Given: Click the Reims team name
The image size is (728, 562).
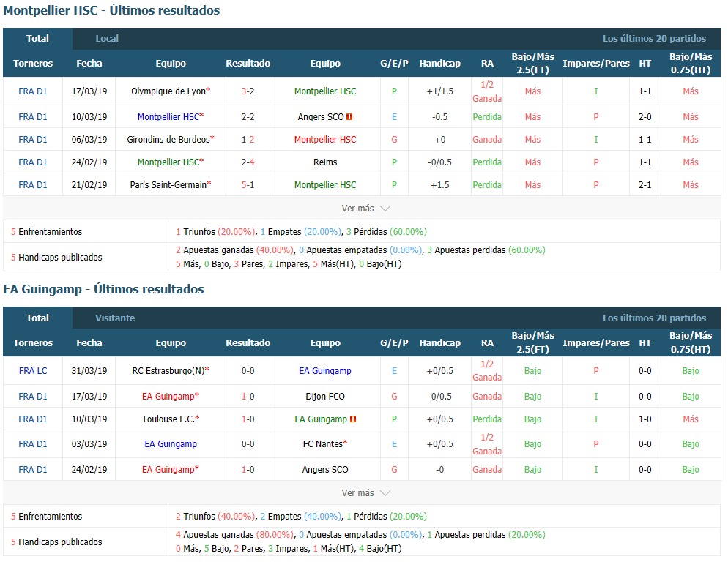Looking at the screenshot, I should point(325,162).
